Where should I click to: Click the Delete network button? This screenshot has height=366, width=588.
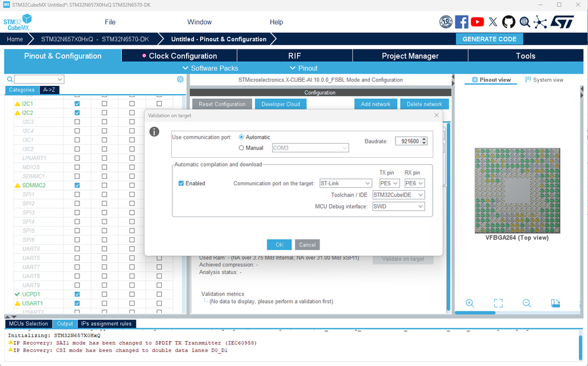pyautogui.click(x=424, y=104)
